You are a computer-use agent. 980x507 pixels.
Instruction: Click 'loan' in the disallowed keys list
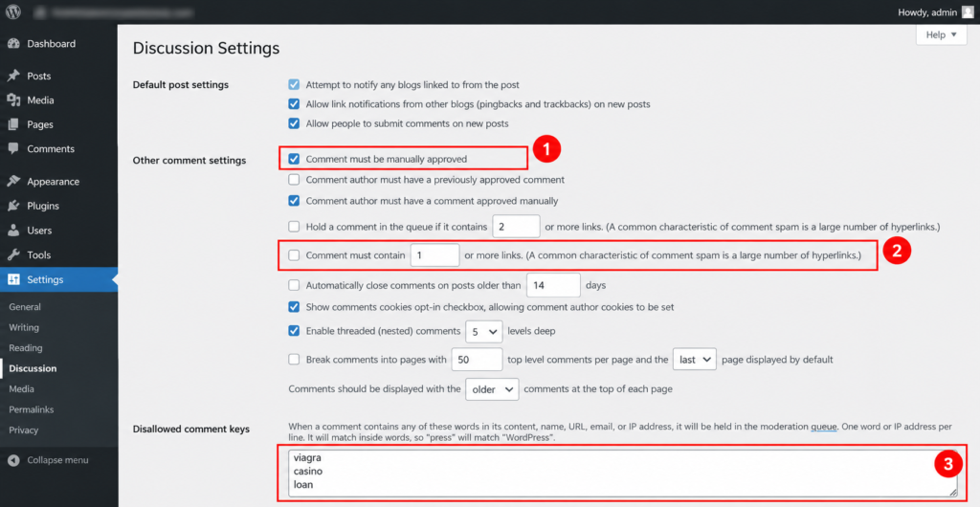[x=302, y=483]
